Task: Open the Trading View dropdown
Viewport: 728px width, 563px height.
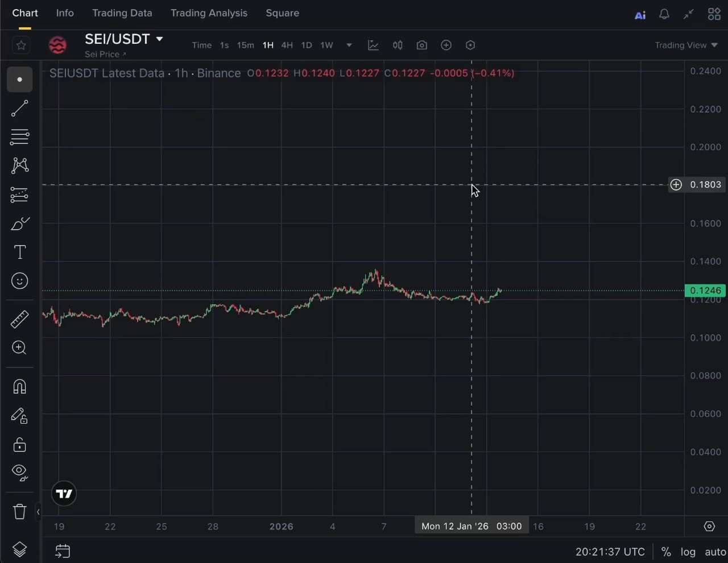Action: coord(686,45)
